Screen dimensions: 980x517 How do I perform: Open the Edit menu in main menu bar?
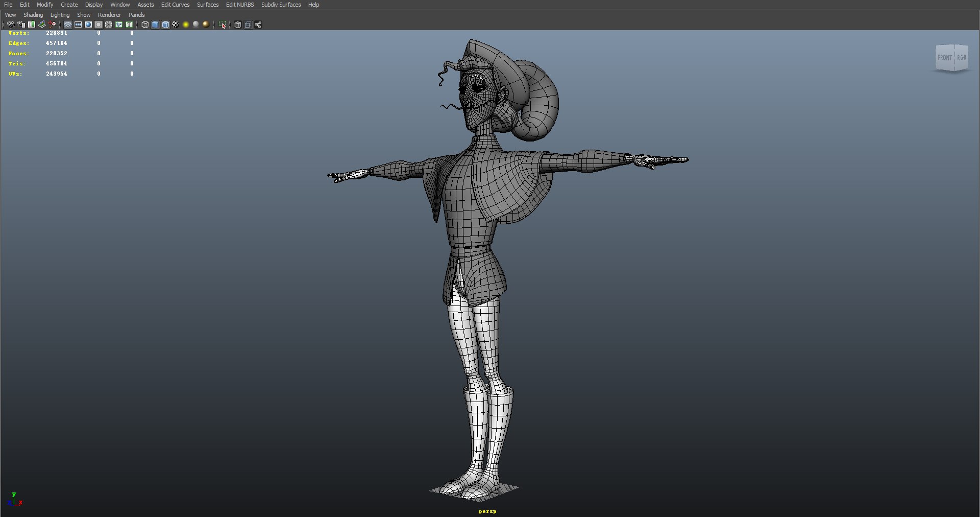pos(24,5)
